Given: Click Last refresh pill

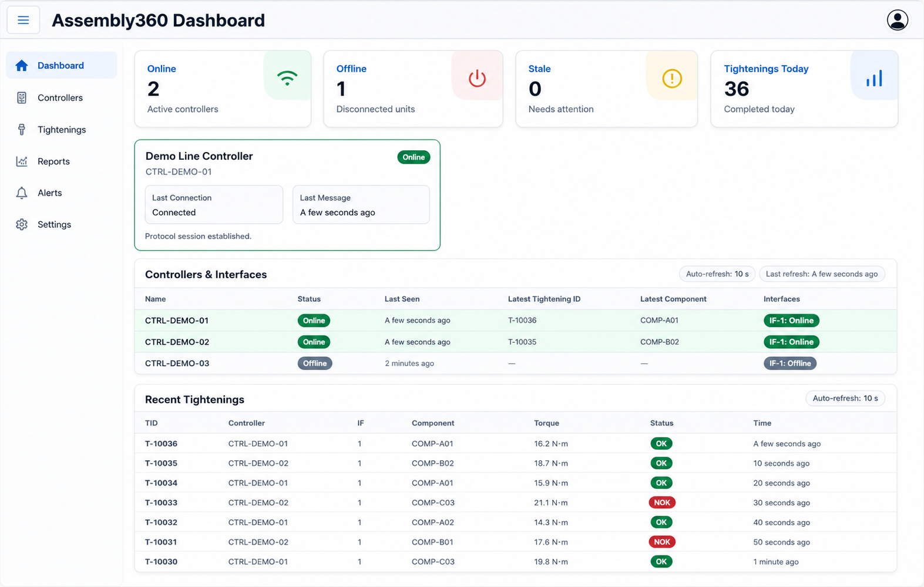Looking at the screenshot, I should click(x=822, y=274).
